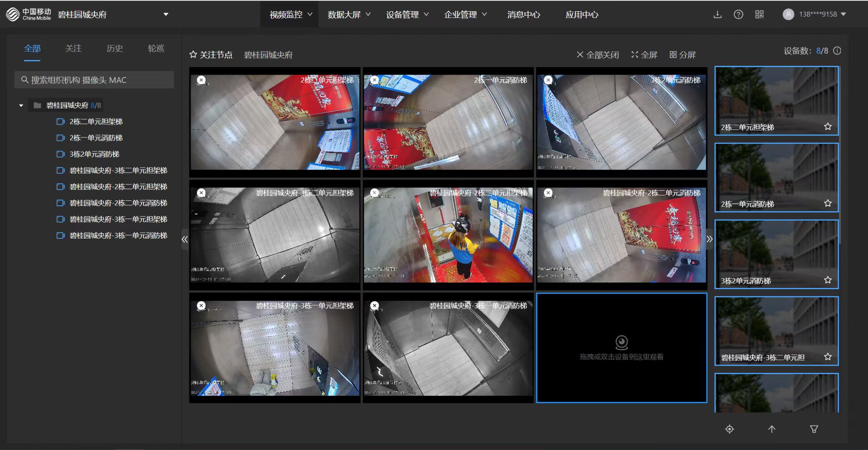Toggle the 关注节点 favorite star
This screenshot has width=868, height=450.
coord(193,54)
